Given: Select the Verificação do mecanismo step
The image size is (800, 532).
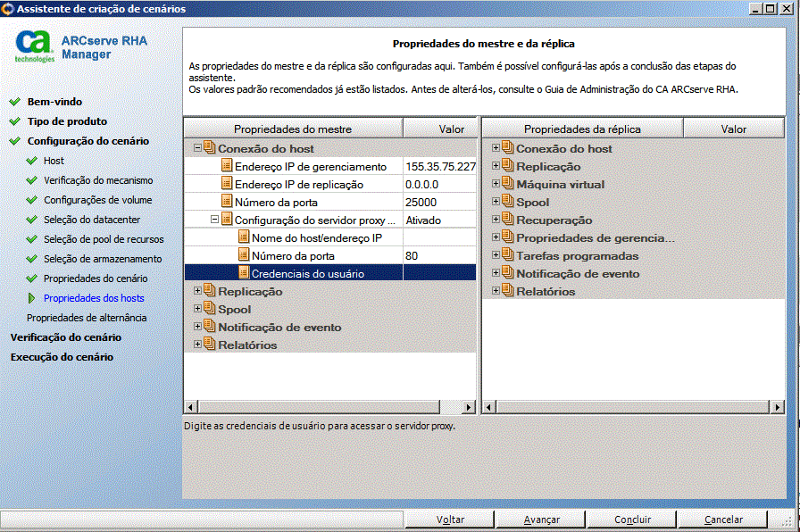Looking at the screenshot, I should point(98,180).
